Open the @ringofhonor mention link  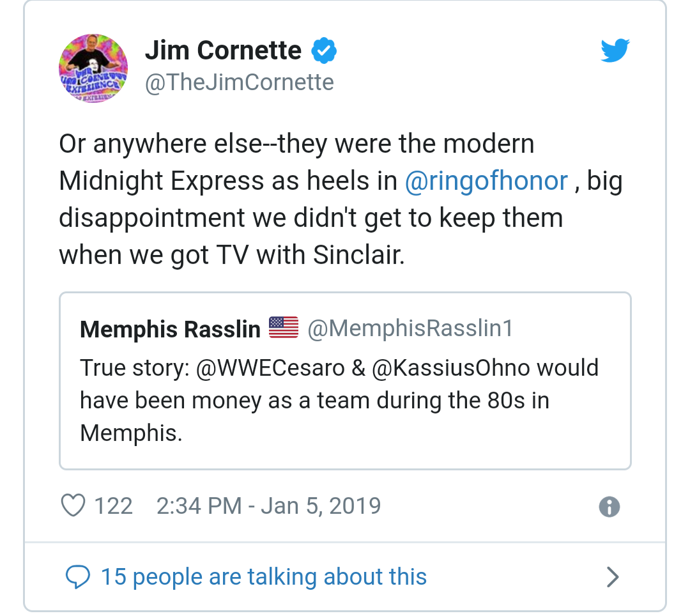486,181
